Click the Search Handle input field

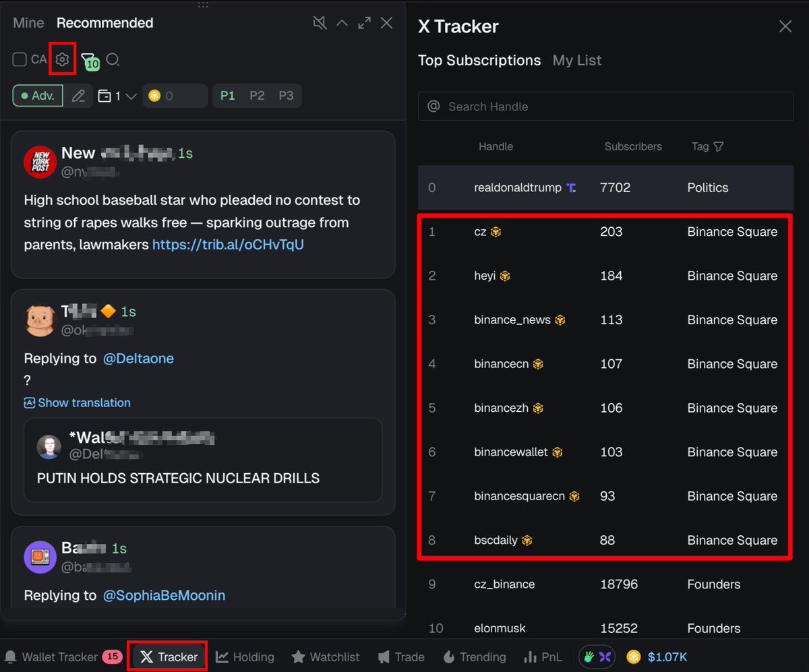pos(605,106)
